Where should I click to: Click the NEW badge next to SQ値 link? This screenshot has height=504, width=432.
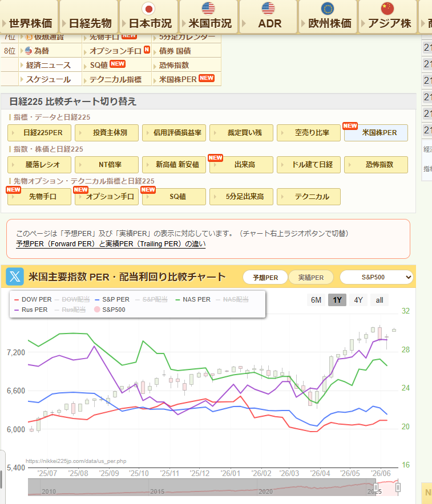(118, 64)
